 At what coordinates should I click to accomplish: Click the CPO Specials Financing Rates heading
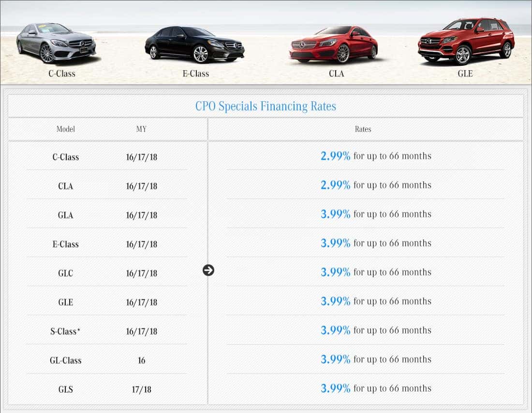point(266,107)
